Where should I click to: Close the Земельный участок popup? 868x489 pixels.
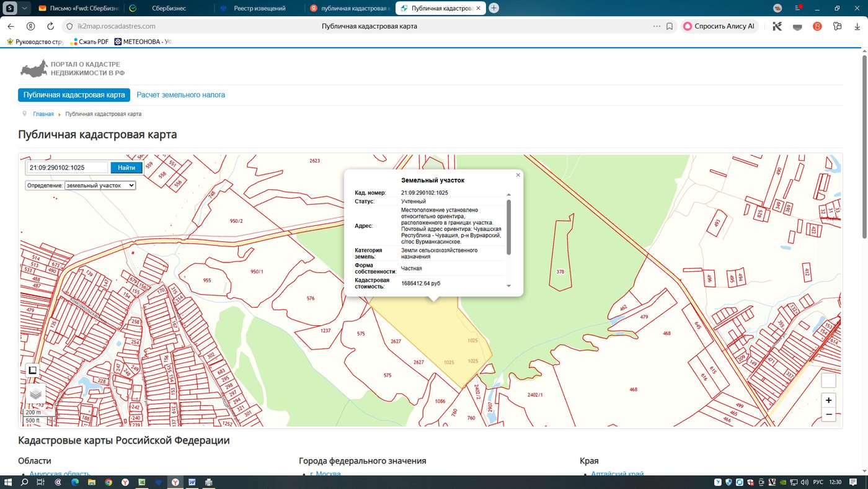(518, 175)
